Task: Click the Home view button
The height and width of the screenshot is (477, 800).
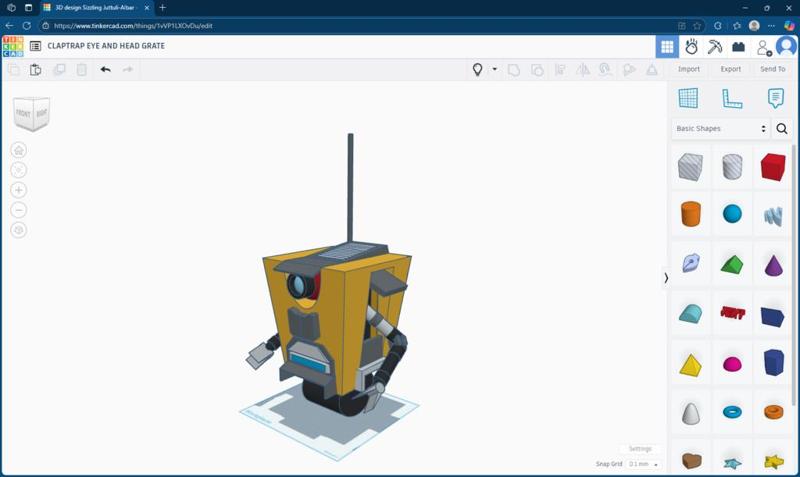Action: [x=19, y=150]
